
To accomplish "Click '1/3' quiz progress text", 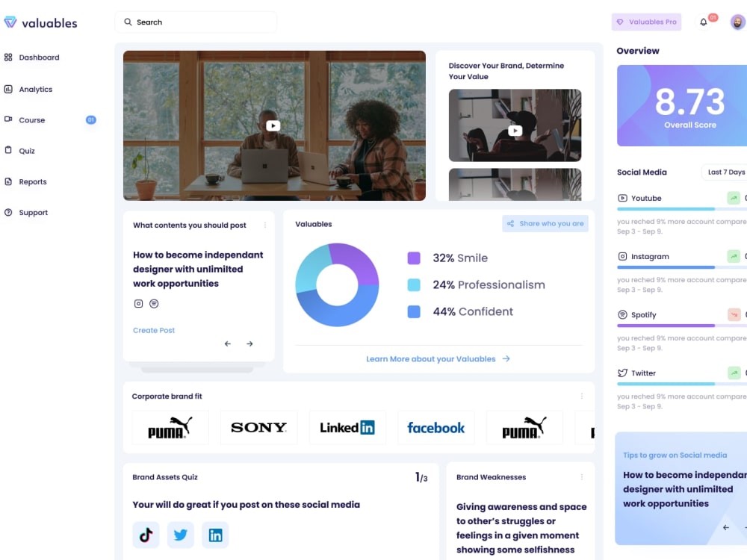I will [x=421, y=477].
